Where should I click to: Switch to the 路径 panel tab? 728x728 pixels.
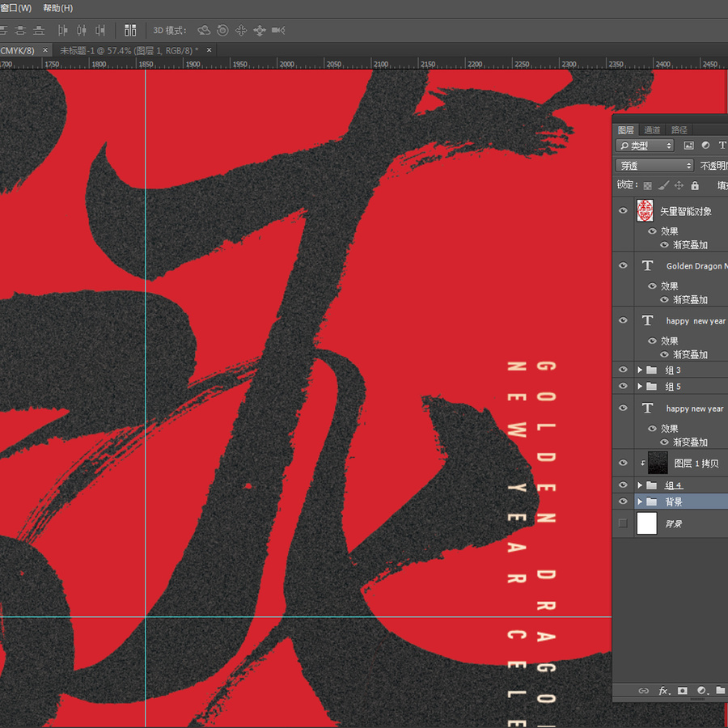point(679,130)
